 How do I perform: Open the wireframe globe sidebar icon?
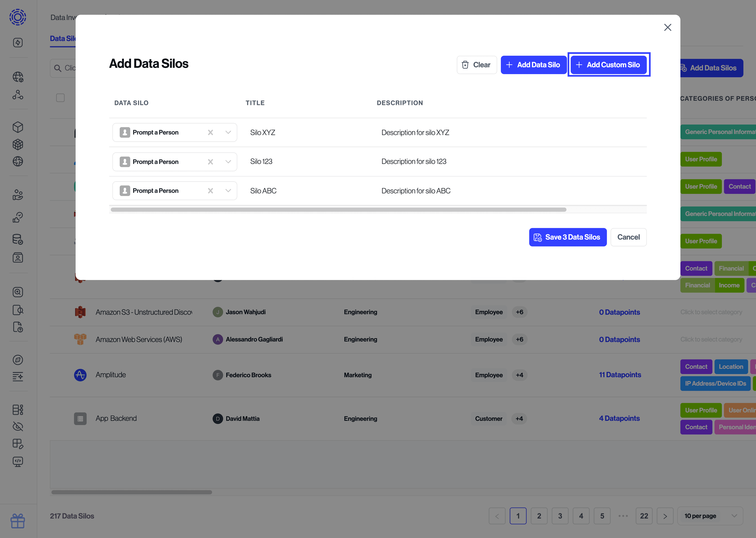[x=18, y=161]
